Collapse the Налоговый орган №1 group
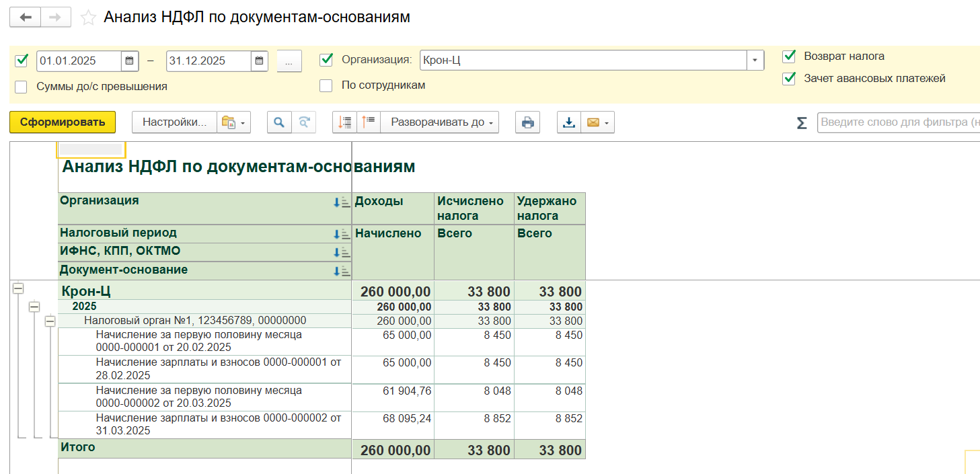The width and height of the screenshot is (980, 474). [x=50, y=321]
